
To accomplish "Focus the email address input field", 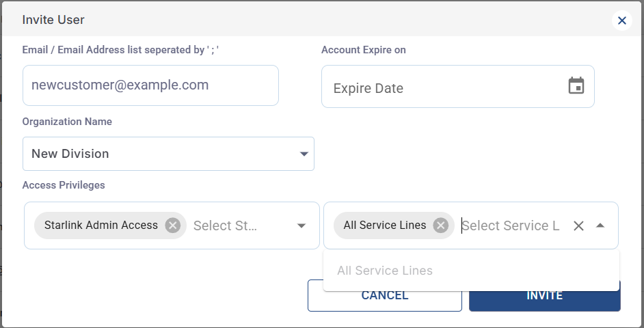I will 150,85.
